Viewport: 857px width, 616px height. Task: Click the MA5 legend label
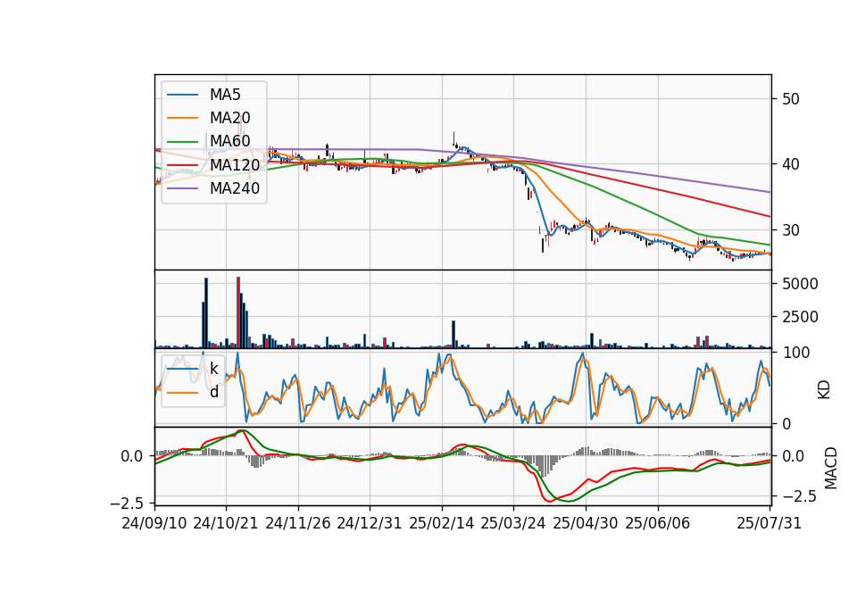[225, 95]
